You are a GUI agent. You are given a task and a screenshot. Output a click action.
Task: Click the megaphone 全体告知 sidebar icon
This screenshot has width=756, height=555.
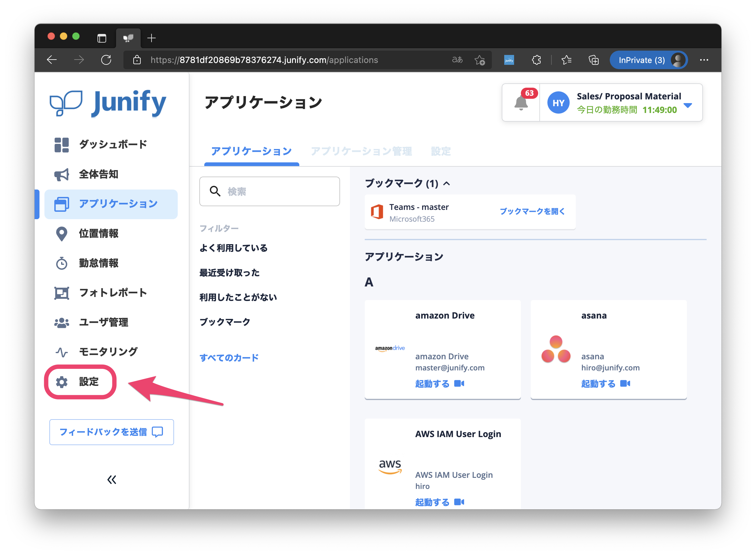[x=61, y=174]
